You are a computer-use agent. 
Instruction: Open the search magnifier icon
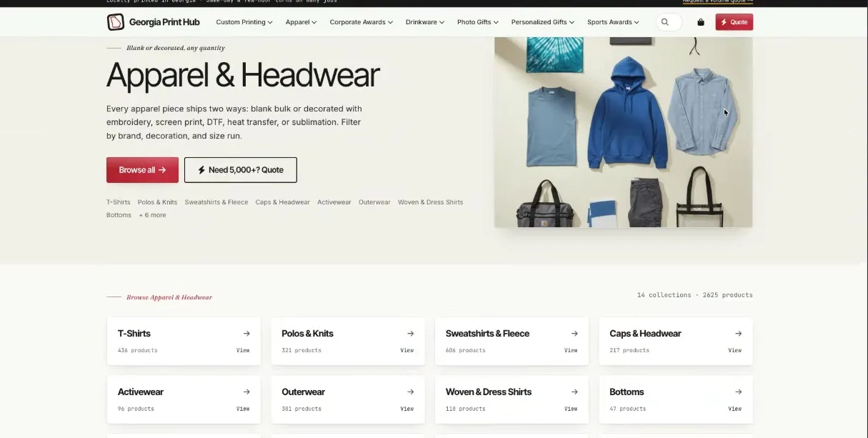665,22
